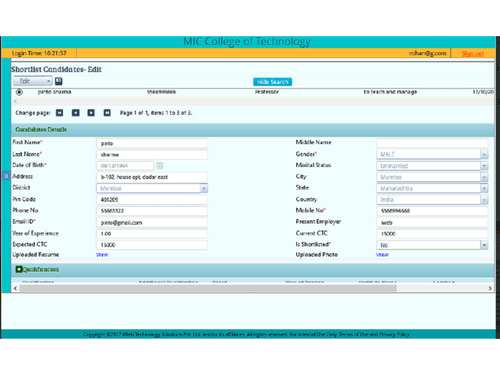View the Uploaded Photo link

[x=382, y=255]
